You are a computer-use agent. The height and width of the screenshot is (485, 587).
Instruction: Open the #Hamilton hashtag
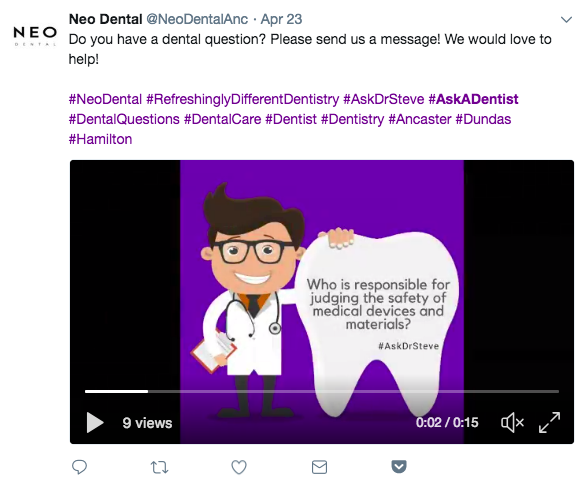100,139
